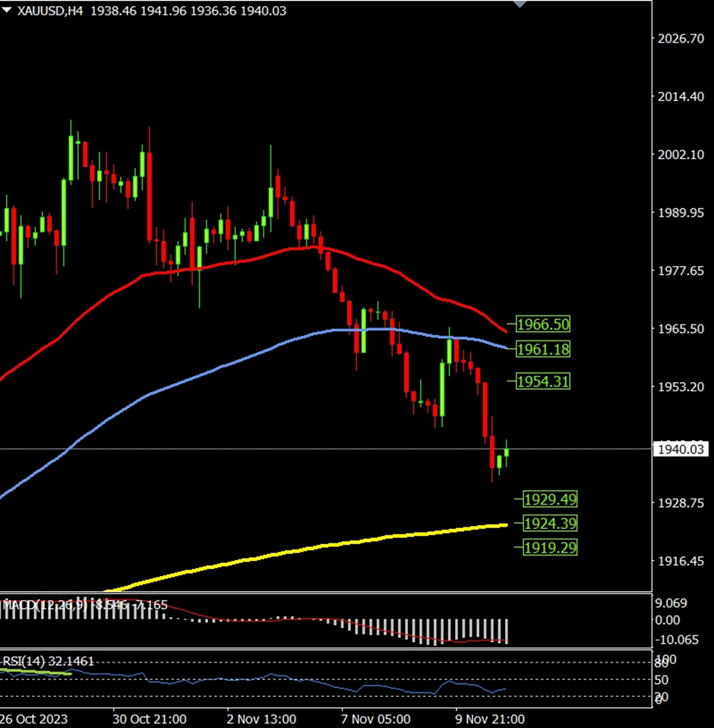The height and width of the screenshot is (728, 714).
Task: Select the 1929.49 support level label
Action: [x=550, y=499]
